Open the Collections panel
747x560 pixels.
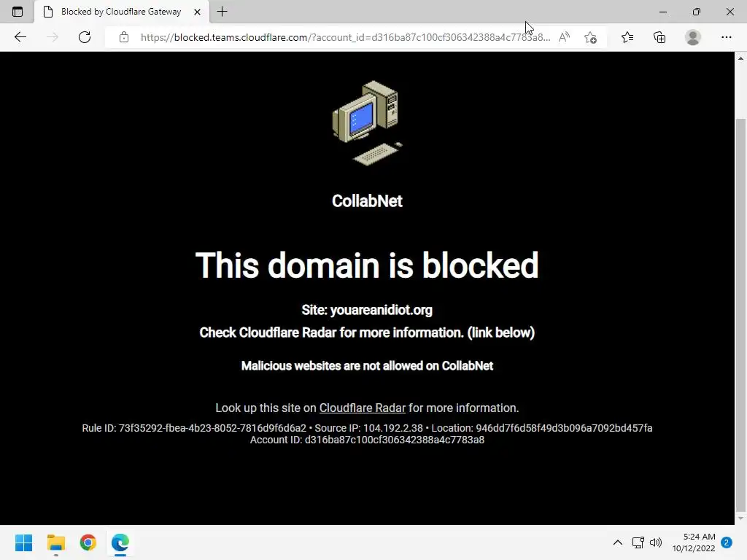click(659, 37)
